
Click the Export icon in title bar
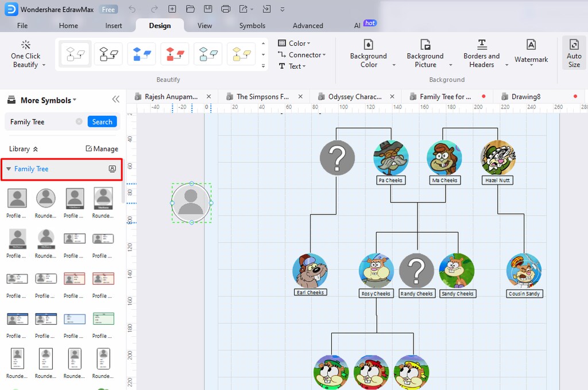pos(243,9)
